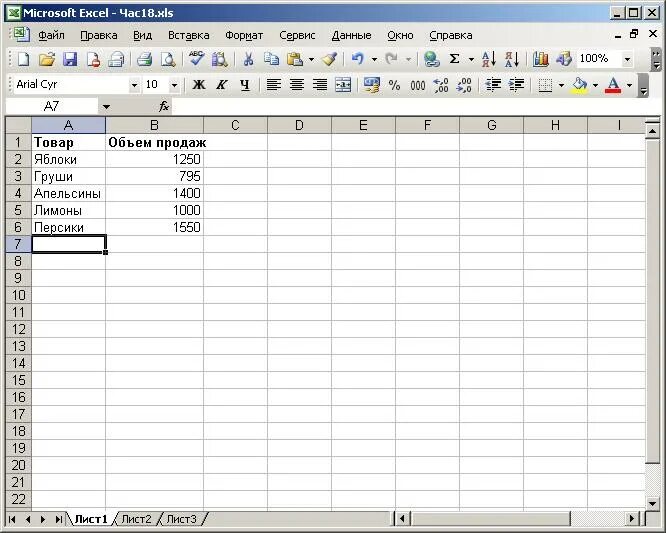Screen dimensions: 666x533
Task: Undo the last action with the arrow icon
Action: pos(358,59)
